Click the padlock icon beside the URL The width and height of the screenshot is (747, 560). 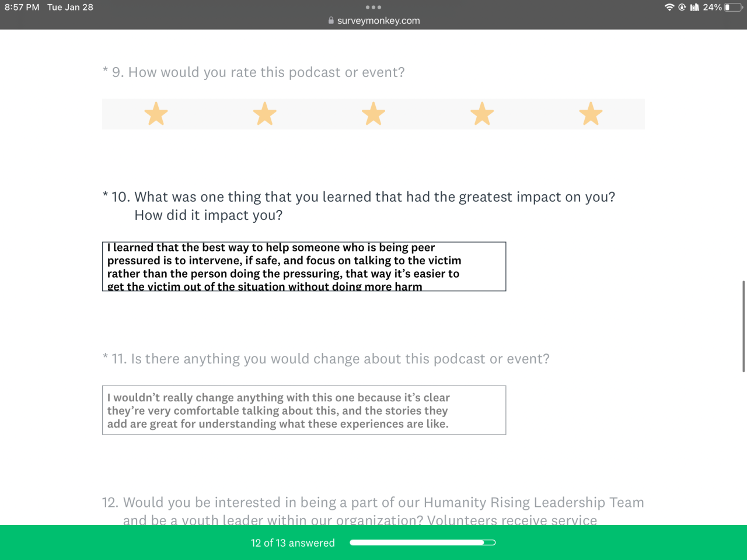[x=331, y=20]
